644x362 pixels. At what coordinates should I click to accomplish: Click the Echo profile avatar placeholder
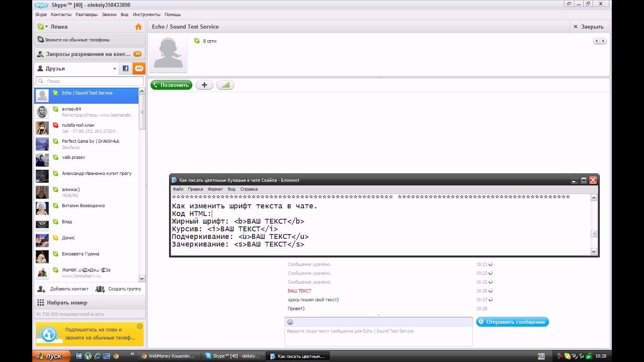click(168, 54)
